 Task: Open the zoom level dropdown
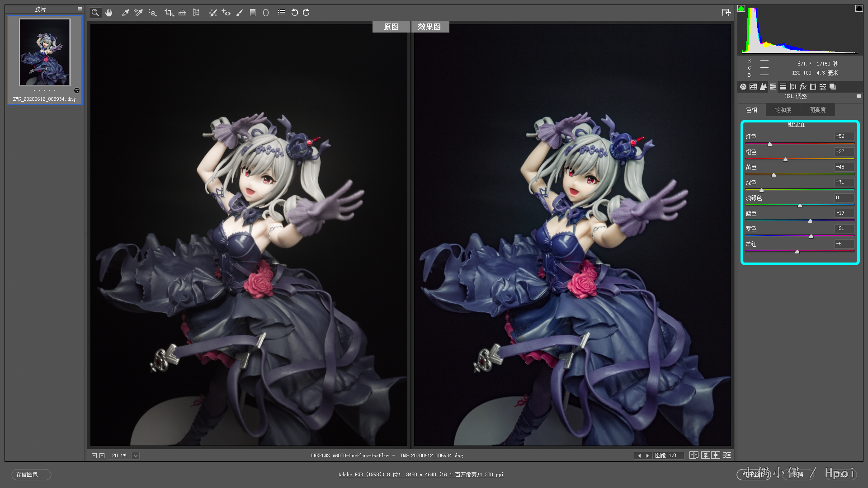(x=136, y=455)
